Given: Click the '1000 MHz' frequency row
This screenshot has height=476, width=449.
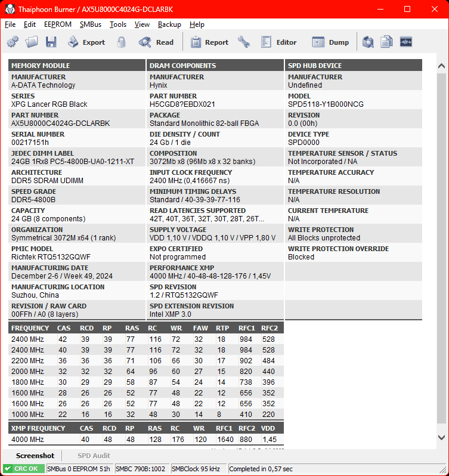Looking at the screenshot, I should coord(146,415).
